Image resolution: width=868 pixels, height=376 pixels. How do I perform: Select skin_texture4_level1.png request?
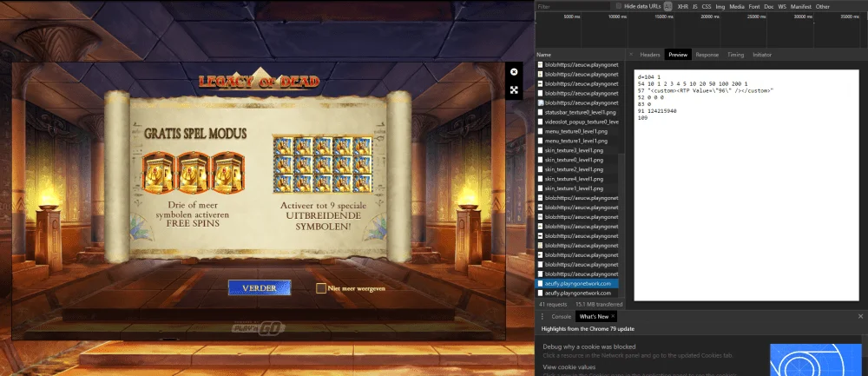tap(577, 179)
